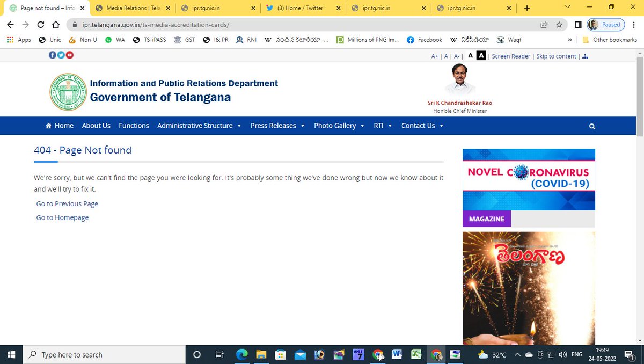Click the taskbar Type here to search box
The height and width of the screenshot is (364, 644).
pos(104,354)
